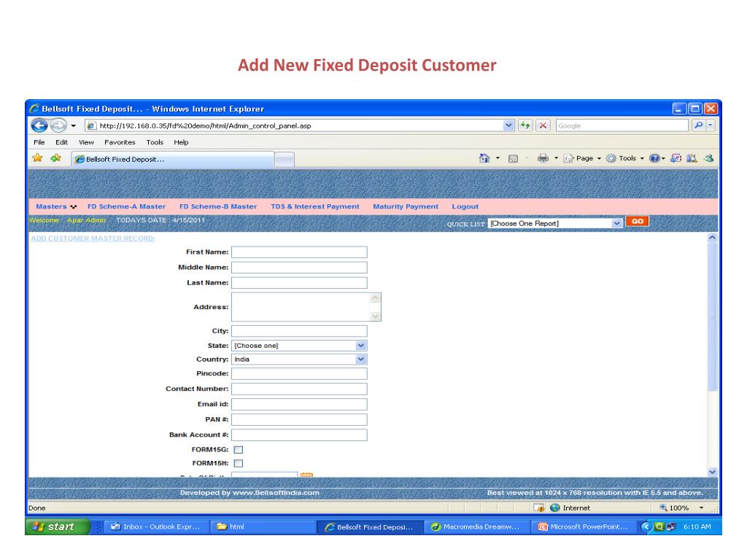
Task: Click the browser Back arrow button
Action: tap(39, 125)
